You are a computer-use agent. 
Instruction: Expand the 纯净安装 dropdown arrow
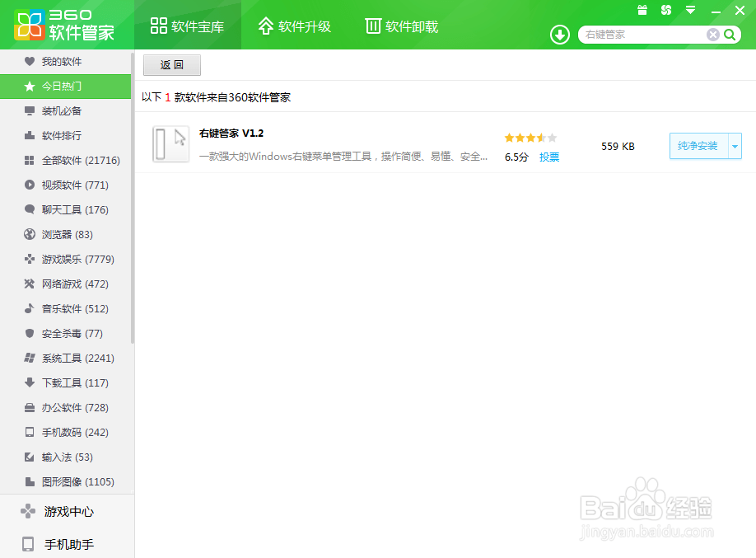[x=735, y=146]
